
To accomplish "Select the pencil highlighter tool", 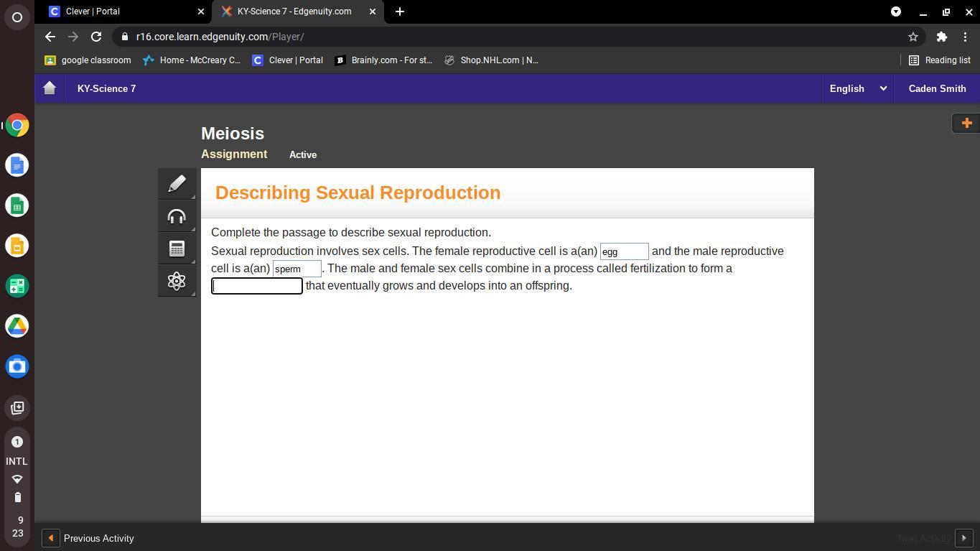I will click(177, 184).
